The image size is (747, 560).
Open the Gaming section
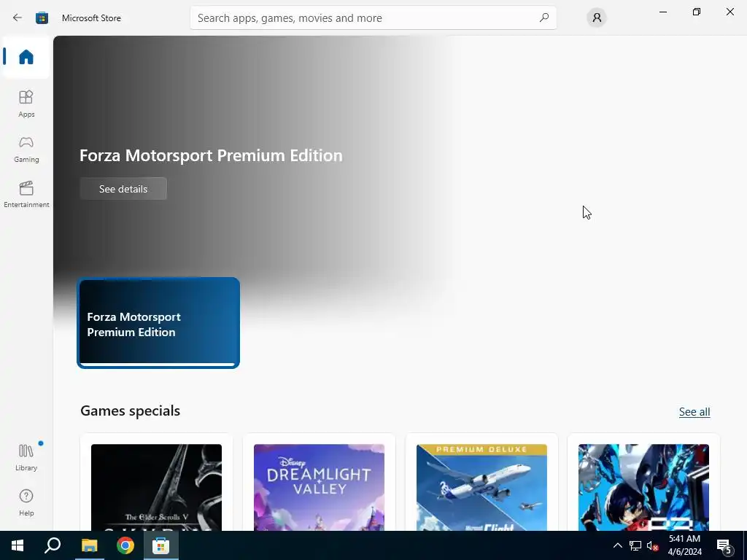point(26,149)
